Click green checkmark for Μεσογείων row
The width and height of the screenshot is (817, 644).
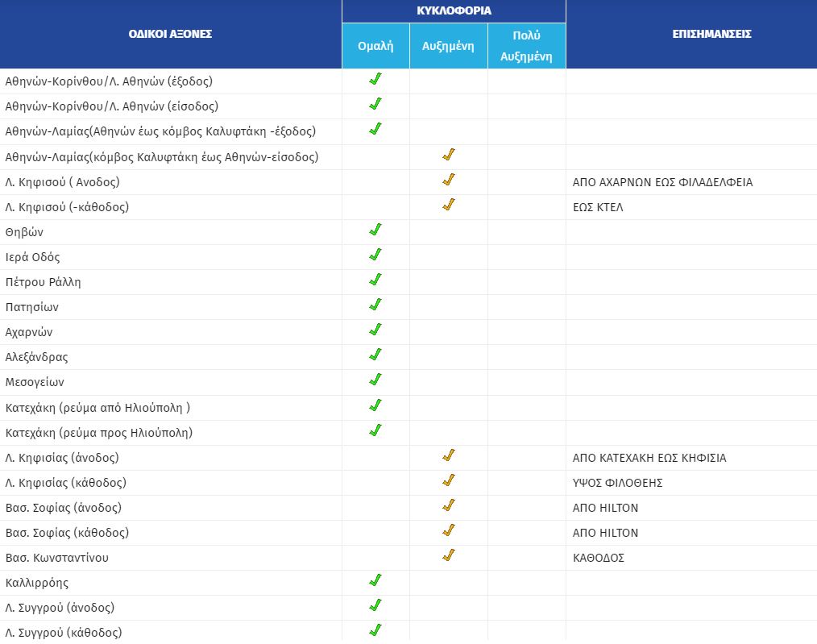pyautogui.click(x=375, y=380)
